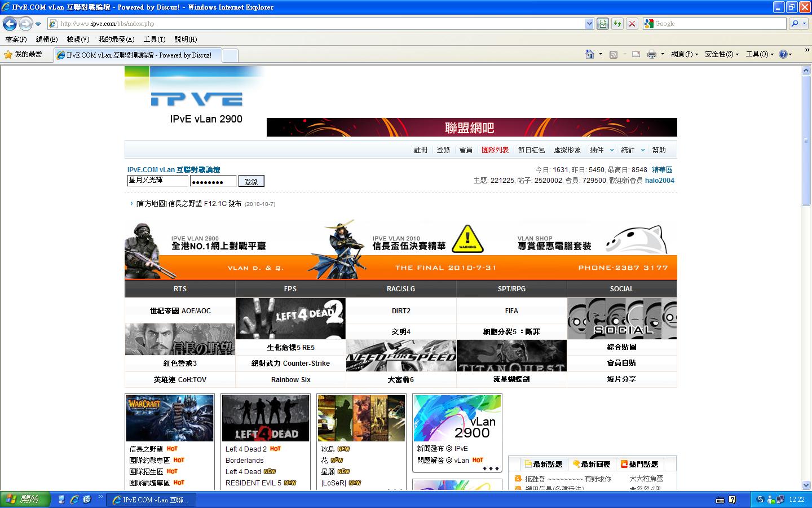
Task: Open the 檢視(V) View menu
Action: click(78, 40)
